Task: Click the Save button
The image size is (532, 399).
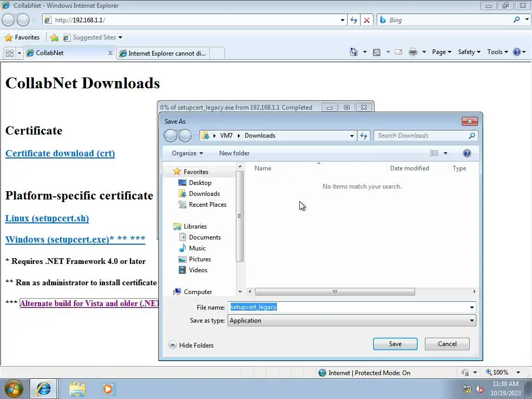Action: point(395,344)
